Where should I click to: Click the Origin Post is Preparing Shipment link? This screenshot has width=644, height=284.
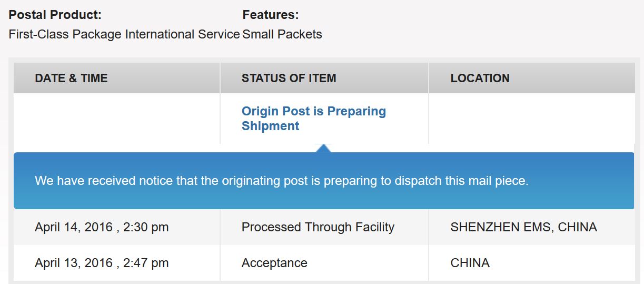[x=313, y=119]
